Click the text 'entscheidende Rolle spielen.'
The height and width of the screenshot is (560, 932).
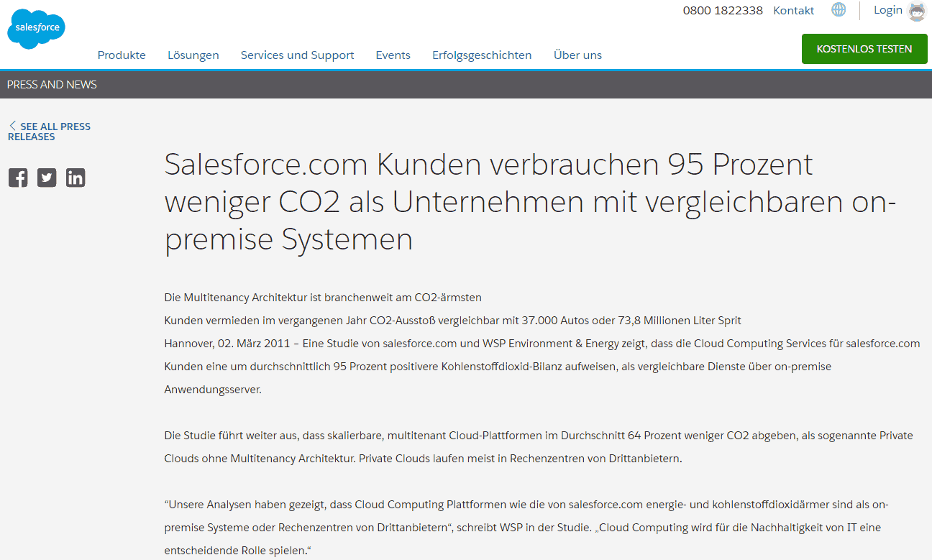coord(237,551)
